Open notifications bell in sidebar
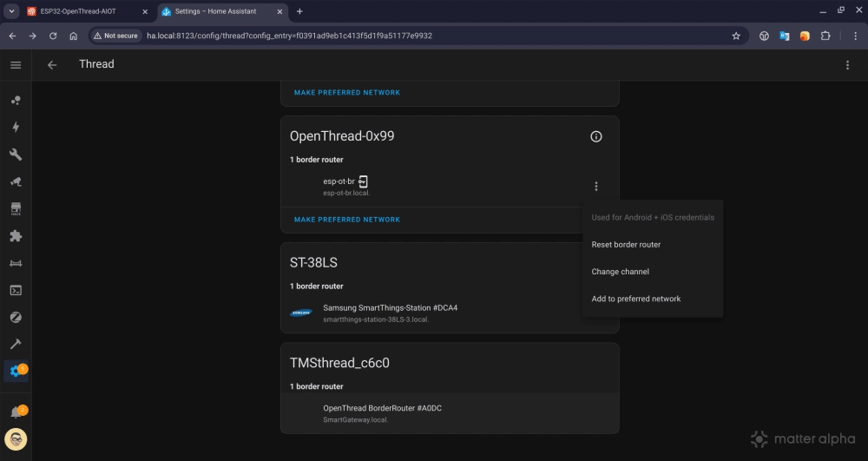The width and height of the screenshot is (868, 461). click(x=16, y=412)
